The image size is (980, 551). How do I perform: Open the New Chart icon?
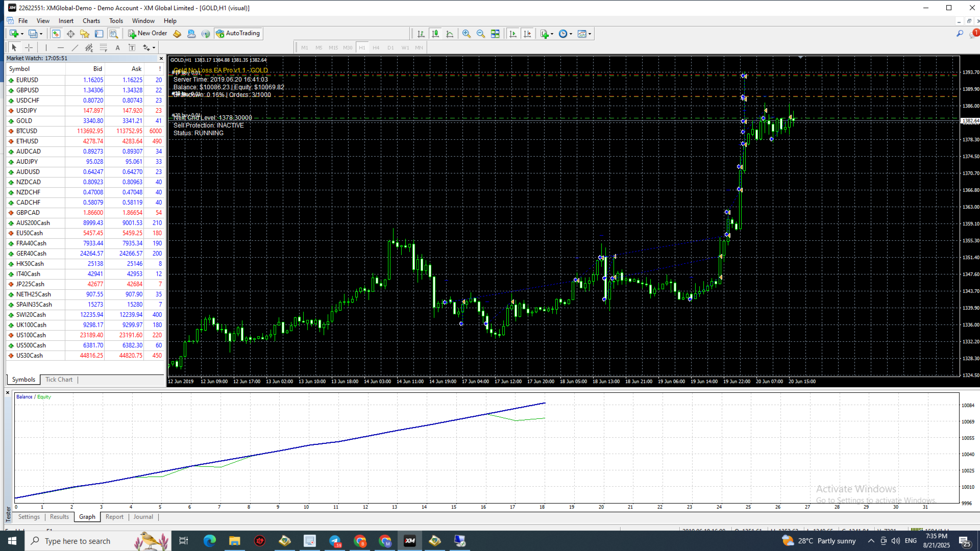pos(14,34)
